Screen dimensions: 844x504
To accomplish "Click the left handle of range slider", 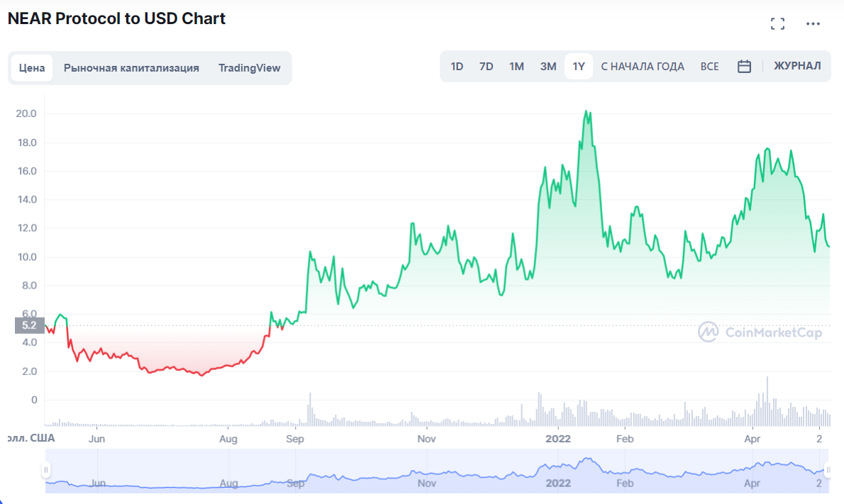I will [46, 470].
